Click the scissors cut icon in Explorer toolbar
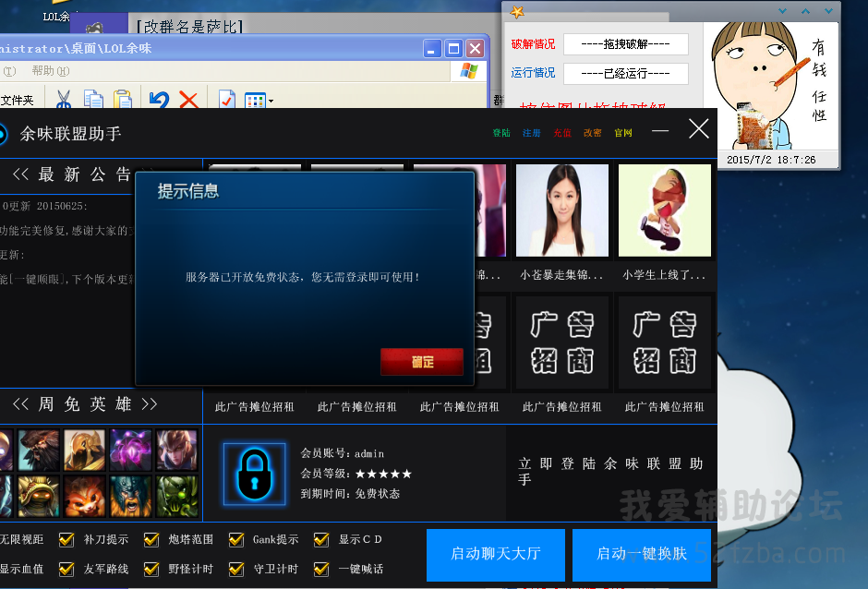Image resolution: width=868 pixels, height=589 pixels. tap(64, 100)
